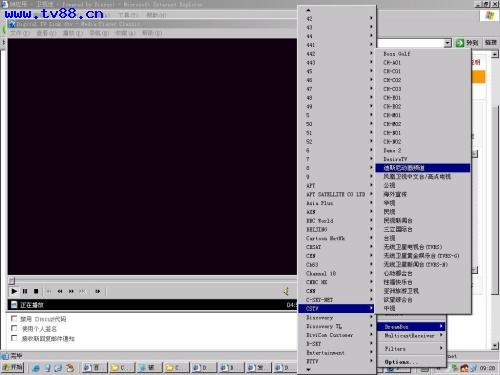Select Options... in the context menu
This screenshot has width=500, height=375.
coord(412,362)
